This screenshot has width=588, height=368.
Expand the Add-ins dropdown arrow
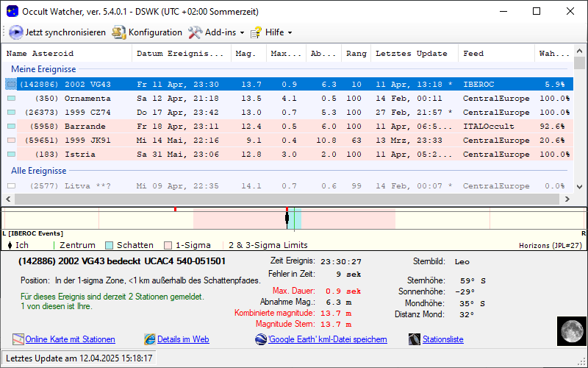[x=242, y=32]
